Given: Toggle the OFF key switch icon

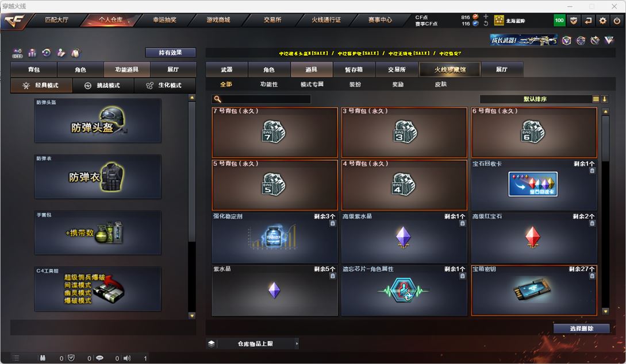Looking at the screenshot, I should pyautogui.click(x=18, y=53).
